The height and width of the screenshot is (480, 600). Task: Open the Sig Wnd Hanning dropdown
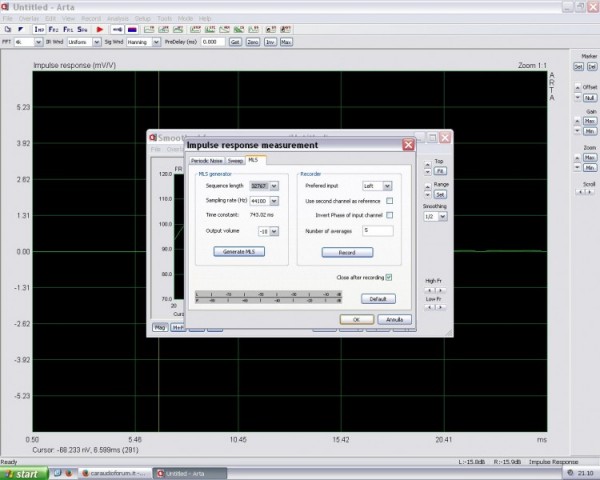(156, 42)
